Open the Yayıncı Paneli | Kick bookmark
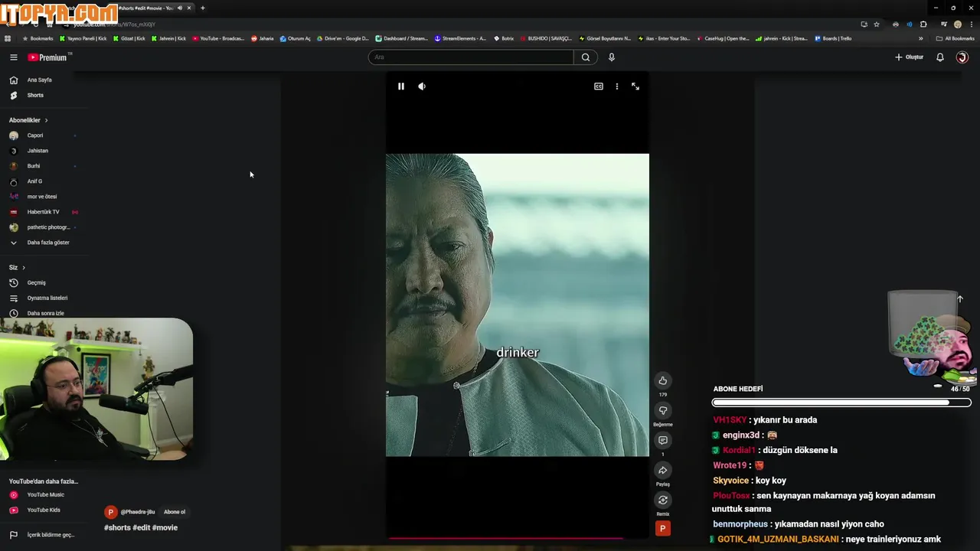 (x=83, y=38)
